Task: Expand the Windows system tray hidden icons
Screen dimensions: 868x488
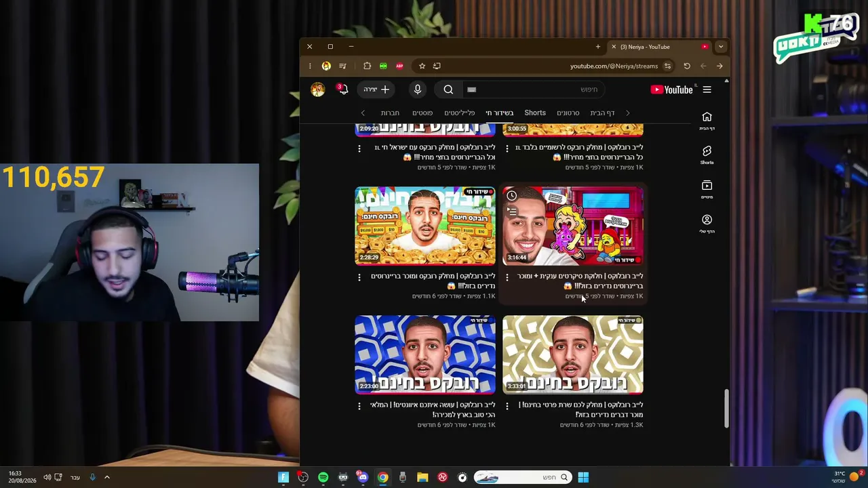Action: click(x=106, y=477)
